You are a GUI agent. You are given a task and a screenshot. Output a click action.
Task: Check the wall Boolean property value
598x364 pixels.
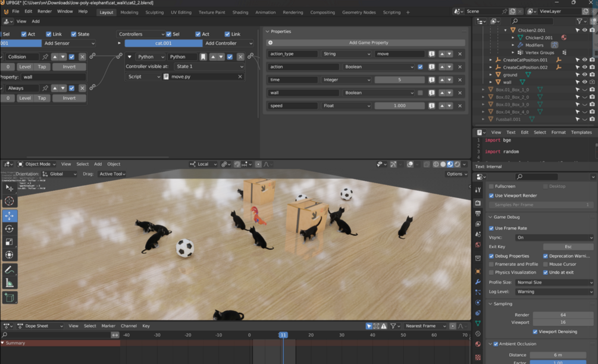[420, 93]
